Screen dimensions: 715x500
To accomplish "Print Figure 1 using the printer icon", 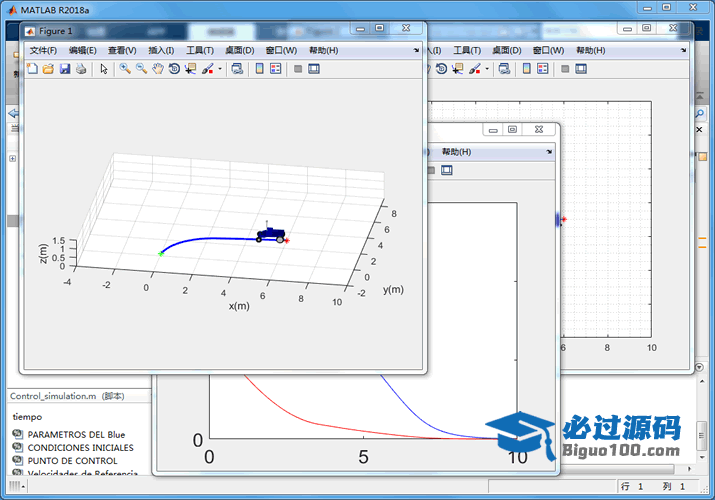I will pyautogui.click(x=81, y=69).
